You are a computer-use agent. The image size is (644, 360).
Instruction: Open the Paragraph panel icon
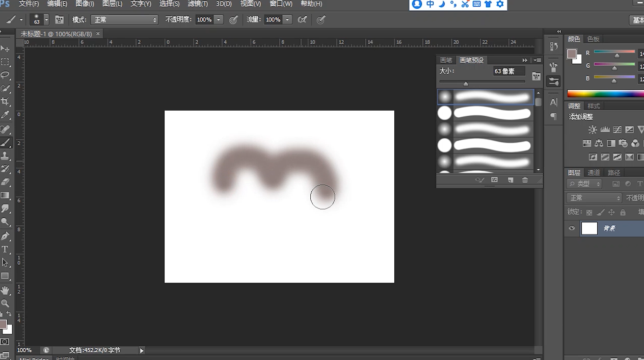(x=554, y=117)
